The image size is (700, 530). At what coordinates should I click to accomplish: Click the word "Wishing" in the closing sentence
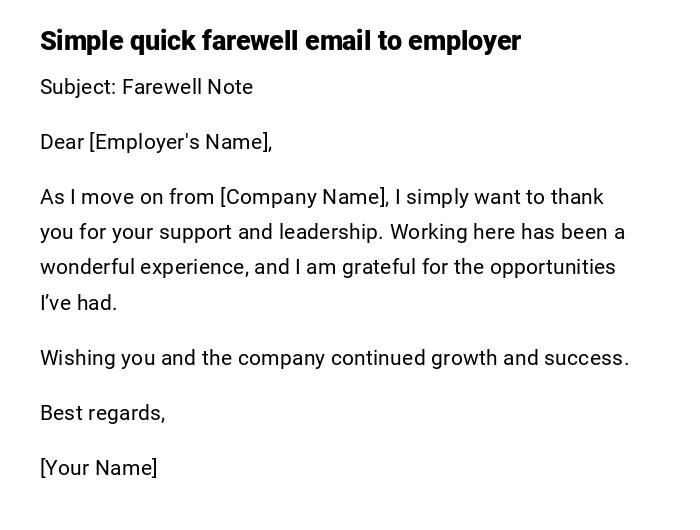pyautogui.click(x=78, y=358)
